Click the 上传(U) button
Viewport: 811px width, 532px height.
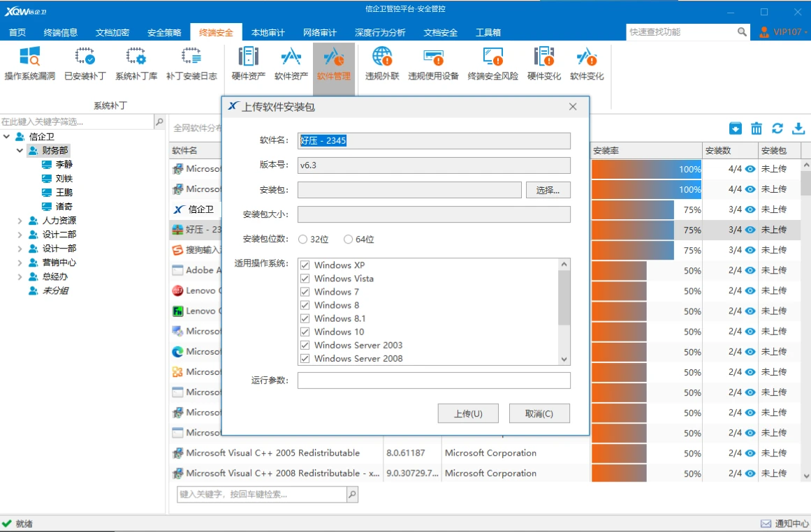[468, 413]
